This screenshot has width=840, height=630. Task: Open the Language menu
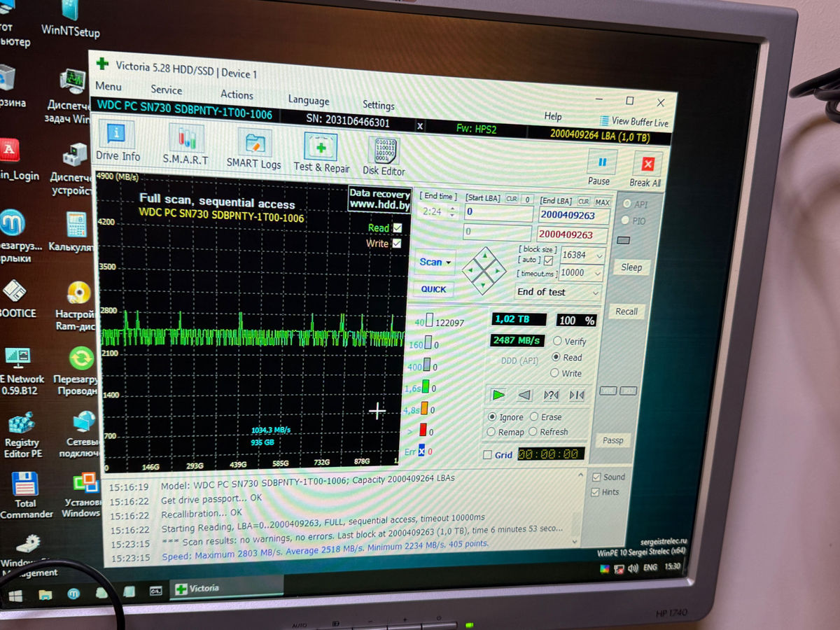click(308, 101)
